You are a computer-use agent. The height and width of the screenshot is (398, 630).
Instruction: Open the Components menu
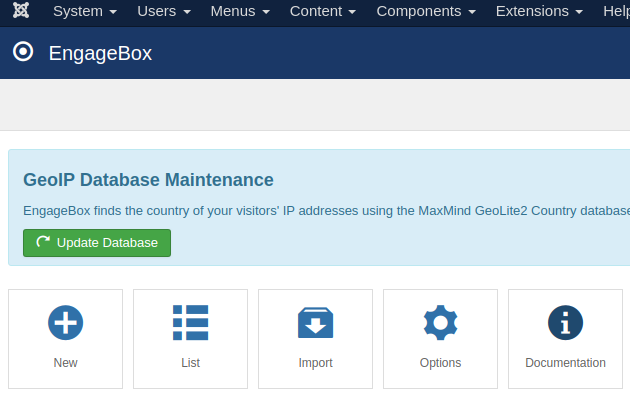pos(426,11)
